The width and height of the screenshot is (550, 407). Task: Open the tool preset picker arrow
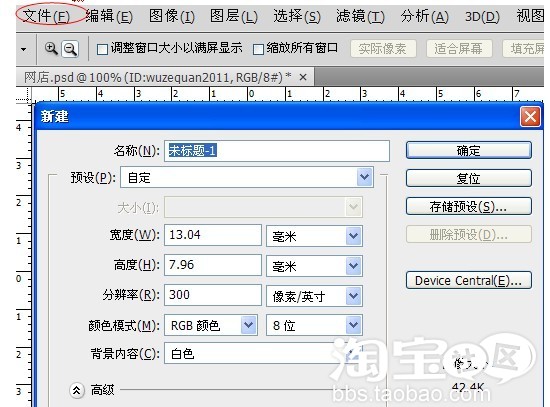coord(24,49)
